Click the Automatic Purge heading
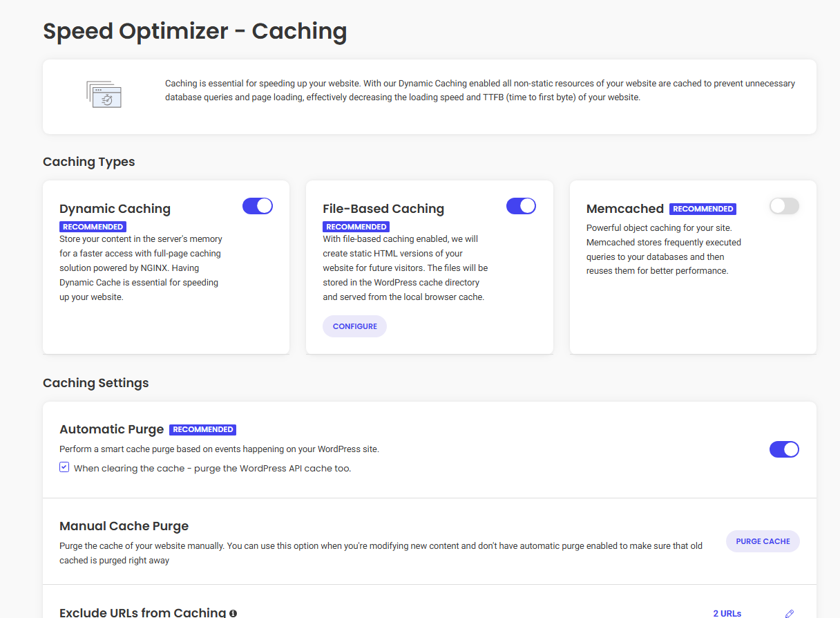The image size is (840, 618). (x=112, y=429)
